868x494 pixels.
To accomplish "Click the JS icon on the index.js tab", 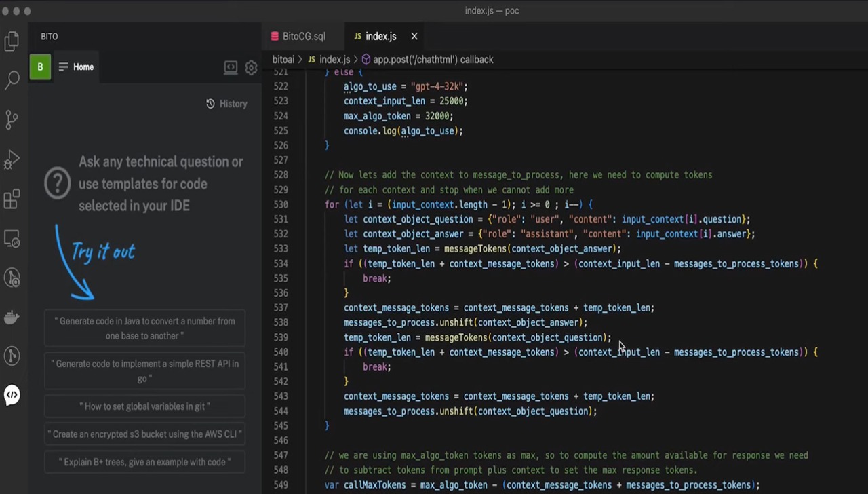I will [357, 36].
